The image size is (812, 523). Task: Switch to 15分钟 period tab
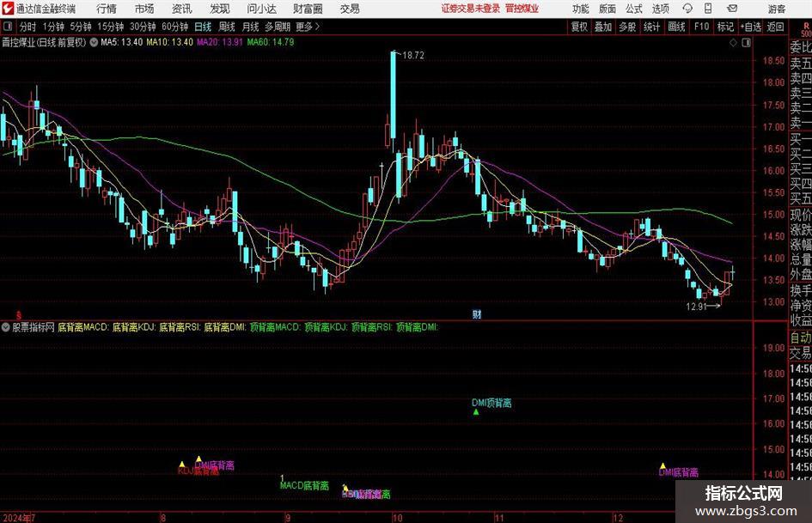(111, 27)
